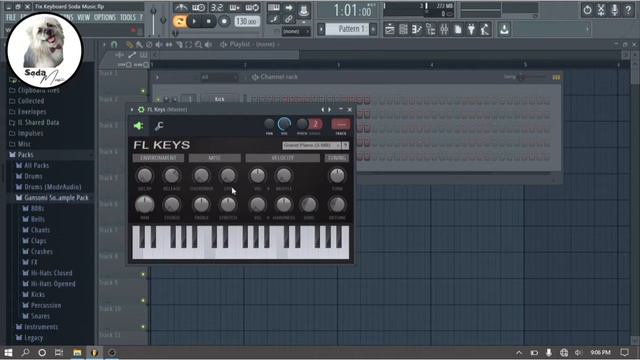Image resolution: width=640 pixels, height=360 pixels.
Task: Open the VIEW menu
Action: point(83,17)
